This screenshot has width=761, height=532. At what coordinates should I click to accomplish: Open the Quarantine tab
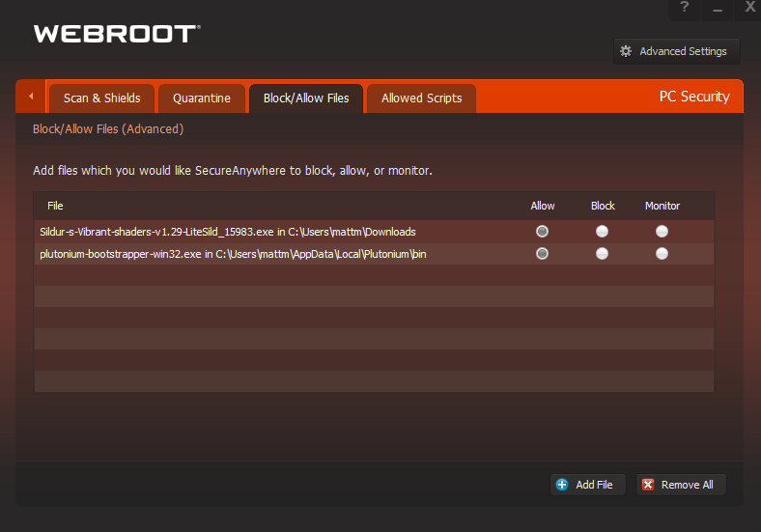tap(202, 98)
